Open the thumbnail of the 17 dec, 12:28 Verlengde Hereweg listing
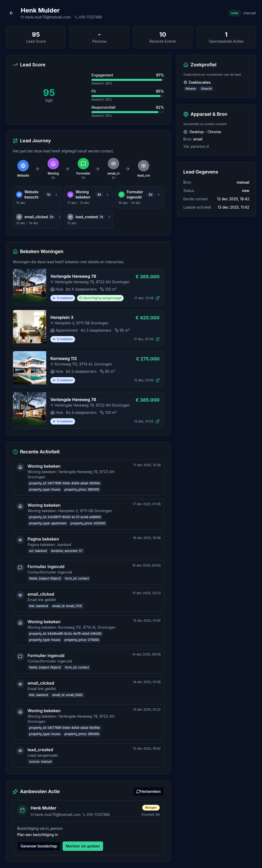262x868 pixels. (30, 286)
